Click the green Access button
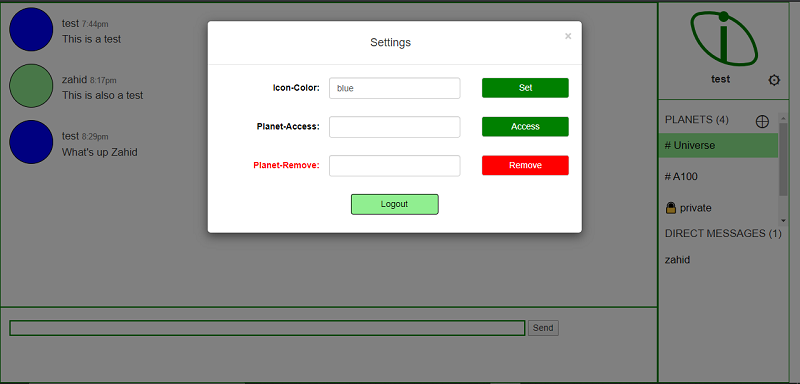Viewport: 800px width, 384px height. click(x=525, y=126)
